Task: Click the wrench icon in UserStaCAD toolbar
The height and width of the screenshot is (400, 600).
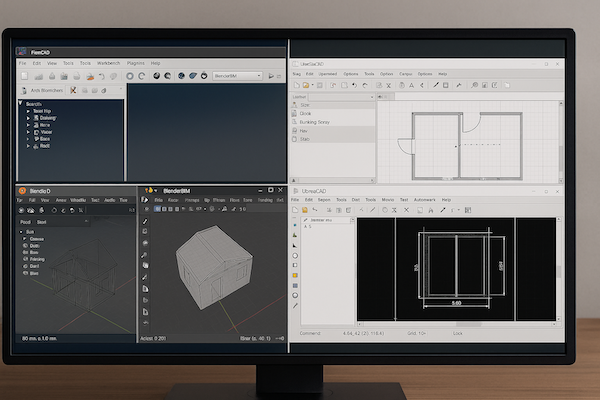Action: coord(458,85)
